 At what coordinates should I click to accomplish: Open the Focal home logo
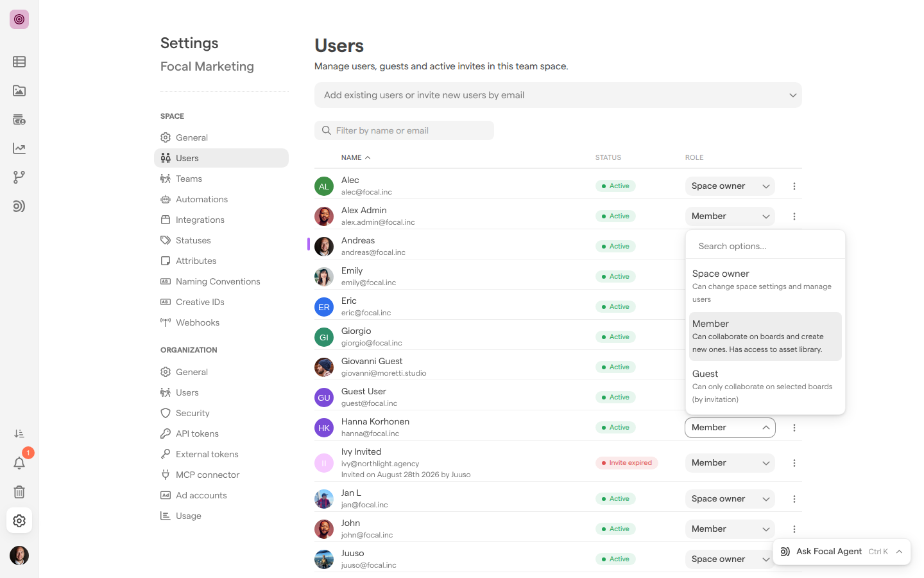(x=19, y=19)
